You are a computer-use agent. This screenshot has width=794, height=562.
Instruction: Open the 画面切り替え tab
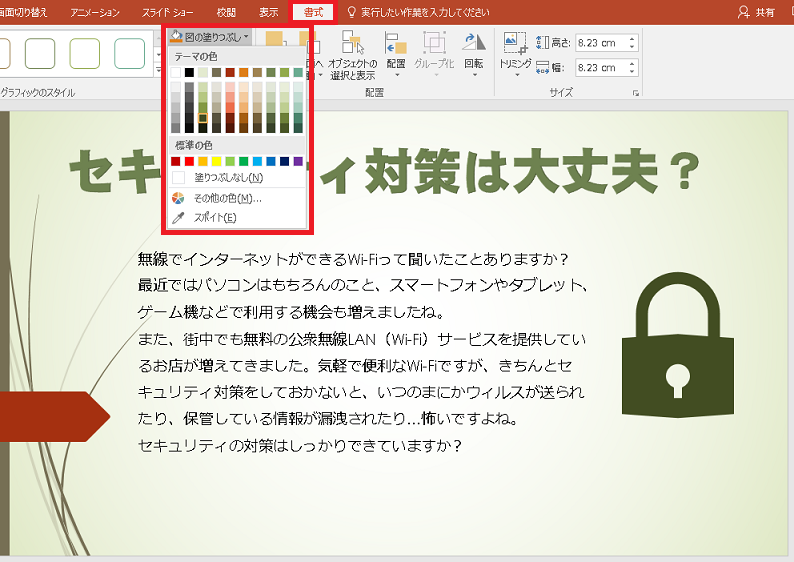pyautogui.click(x=23, y=12)
